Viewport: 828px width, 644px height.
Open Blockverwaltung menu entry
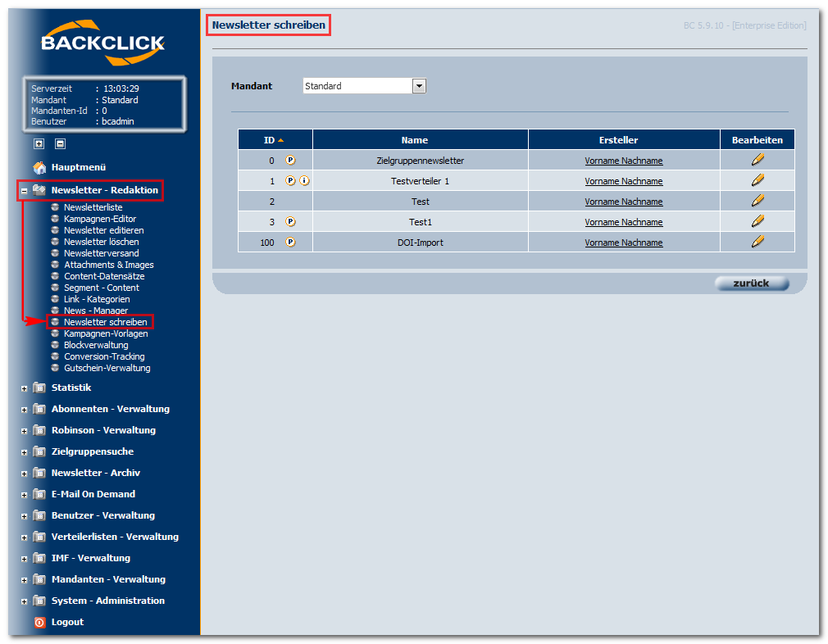click(96, 345)
